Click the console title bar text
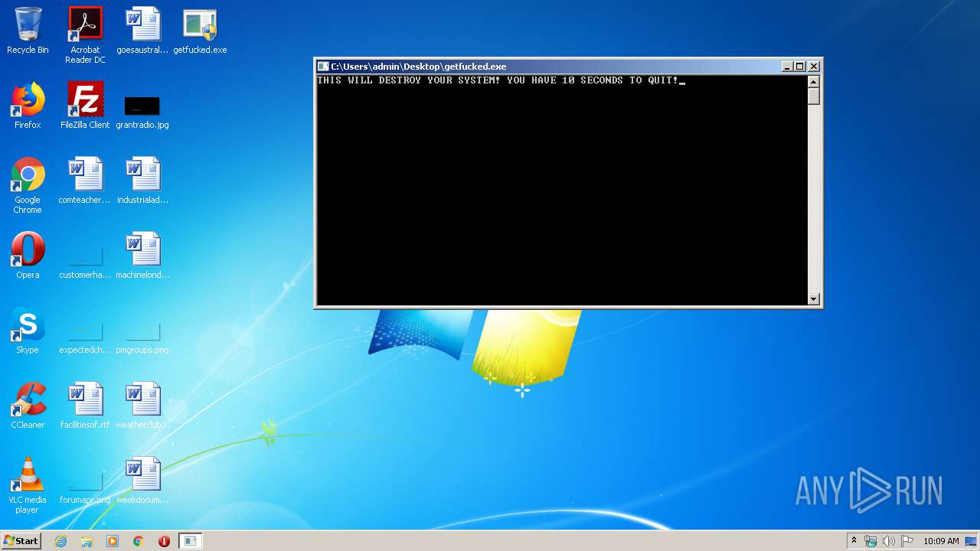 (418, 67)
